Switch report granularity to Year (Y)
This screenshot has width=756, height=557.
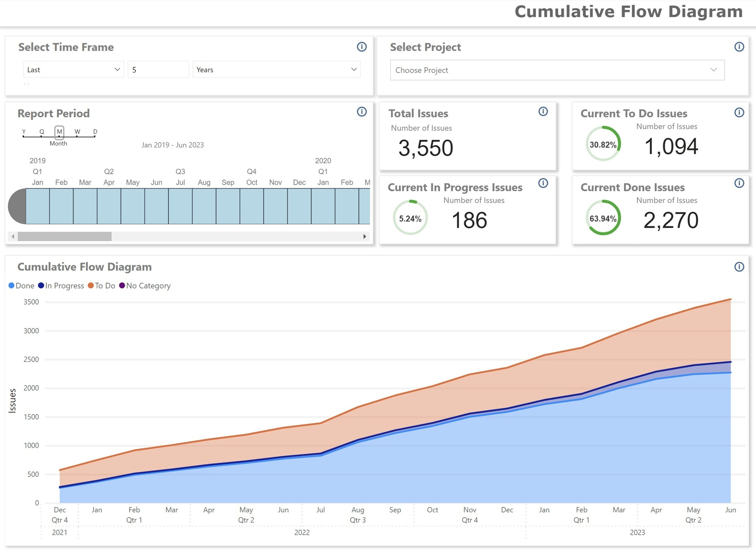pos(24,132)
